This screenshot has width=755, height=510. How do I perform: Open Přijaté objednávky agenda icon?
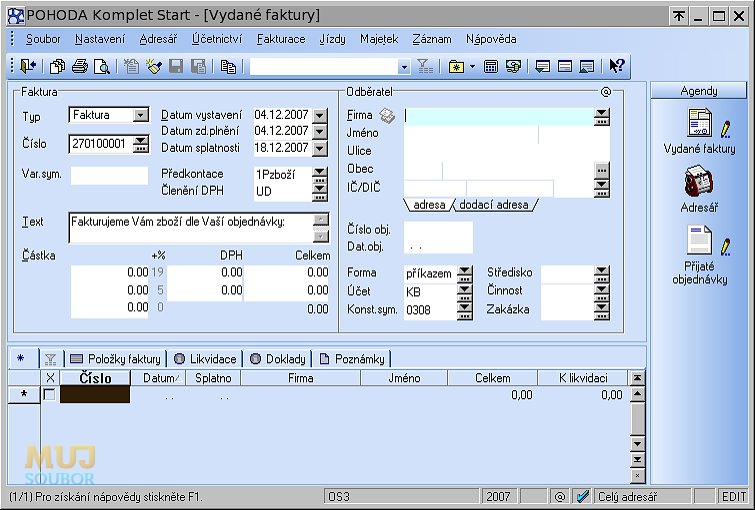699,240
